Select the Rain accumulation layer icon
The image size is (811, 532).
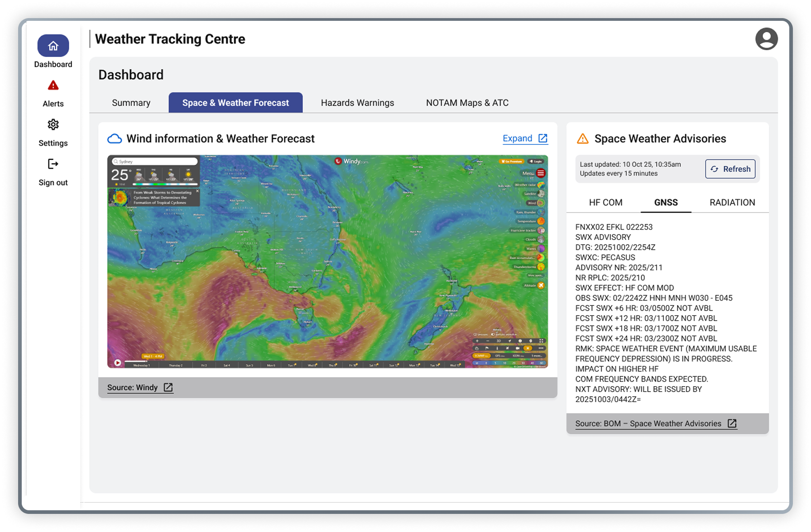(x=541, y=258)
